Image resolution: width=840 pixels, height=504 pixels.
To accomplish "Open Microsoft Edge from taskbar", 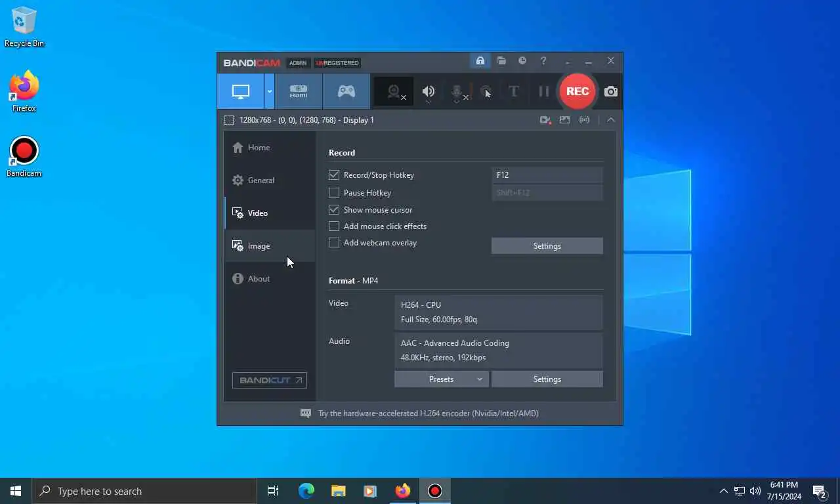I will [x=306, y=491].
